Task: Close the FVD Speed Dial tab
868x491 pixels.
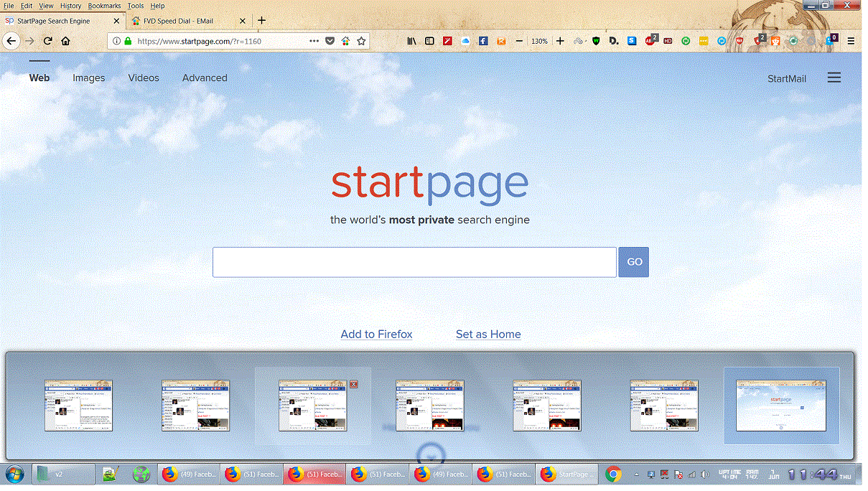Action: pyautogui.click(x=243, y=21)
